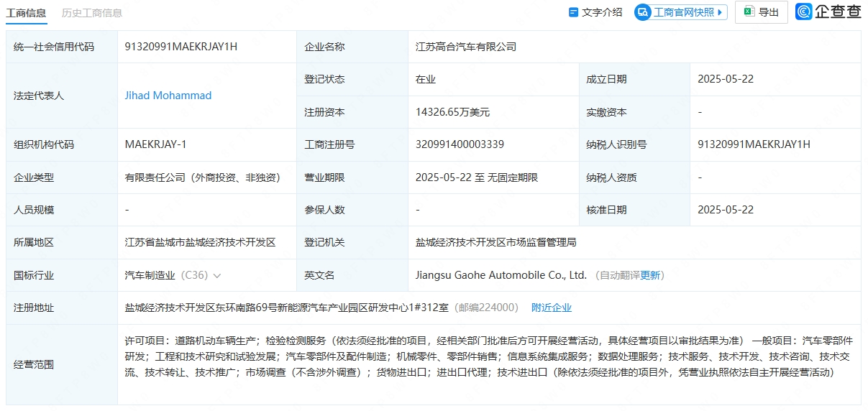Click the credit code 91320991MAEKRJAY1H value
This screenshot has width=868, height=411.
(181, 47)
